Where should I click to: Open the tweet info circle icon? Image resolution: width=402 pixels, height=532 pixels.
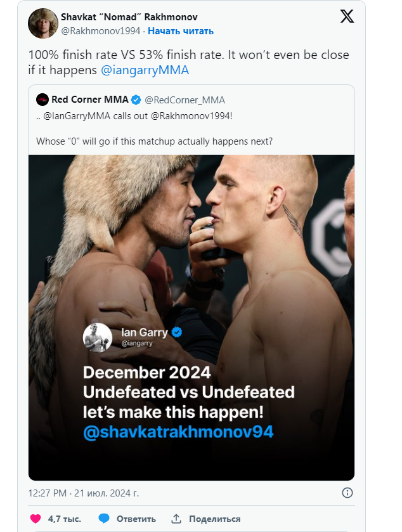pos(347,493)
